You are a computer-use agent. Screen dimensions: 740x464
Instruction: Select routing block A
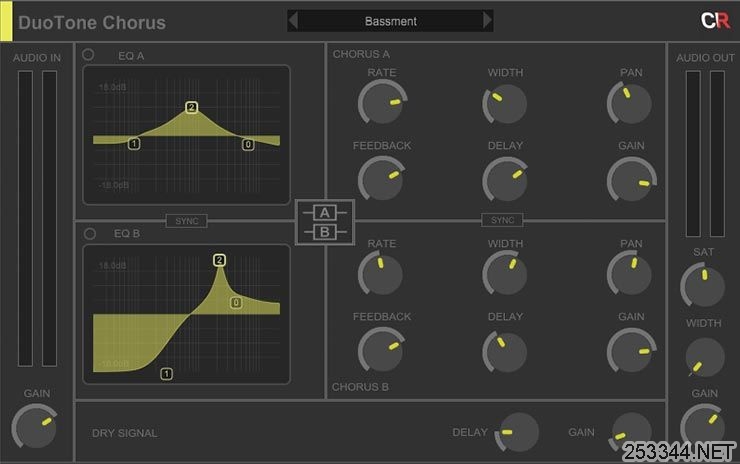325,213
